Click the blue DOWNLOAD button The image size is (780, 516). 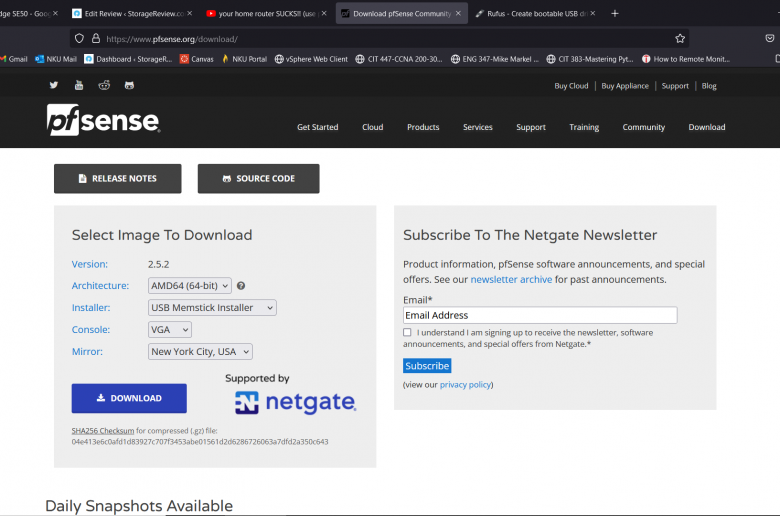coord(129,398)
